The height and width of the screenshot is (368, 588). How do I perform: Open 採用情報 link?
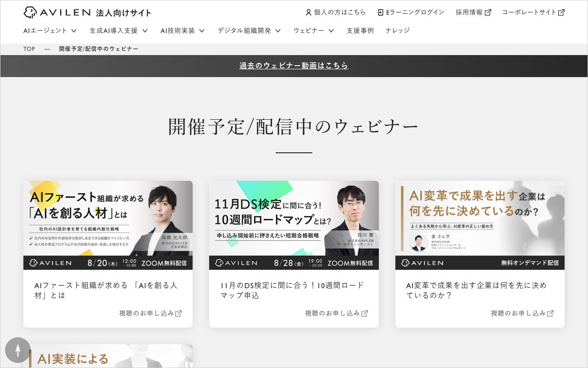click(x=469, y=12)
